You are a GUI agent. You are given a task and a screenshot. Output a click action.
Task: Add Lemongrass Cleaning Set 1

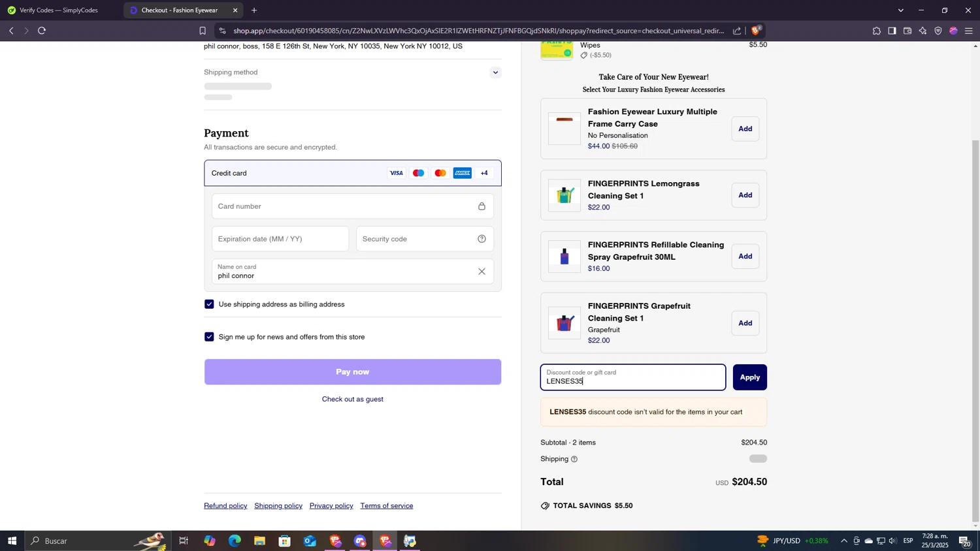[745, 195]
